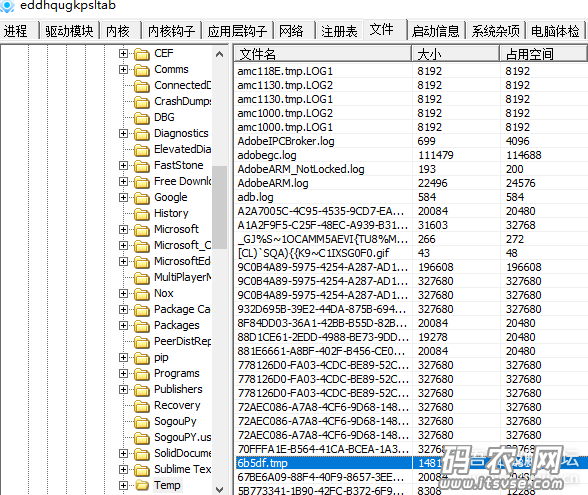This screenshot has width=588, height=495.
Task: Click the ConnectedD folder icon
Action: [142, 86]
